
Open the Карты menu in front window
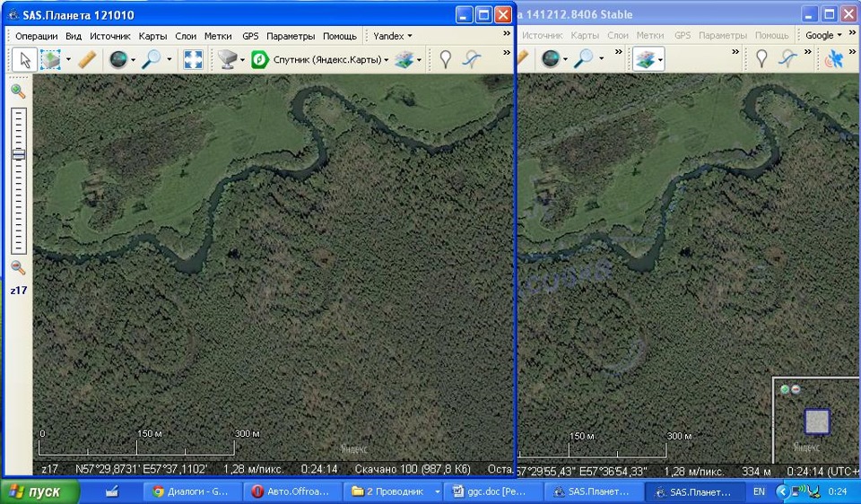point(152,36)
